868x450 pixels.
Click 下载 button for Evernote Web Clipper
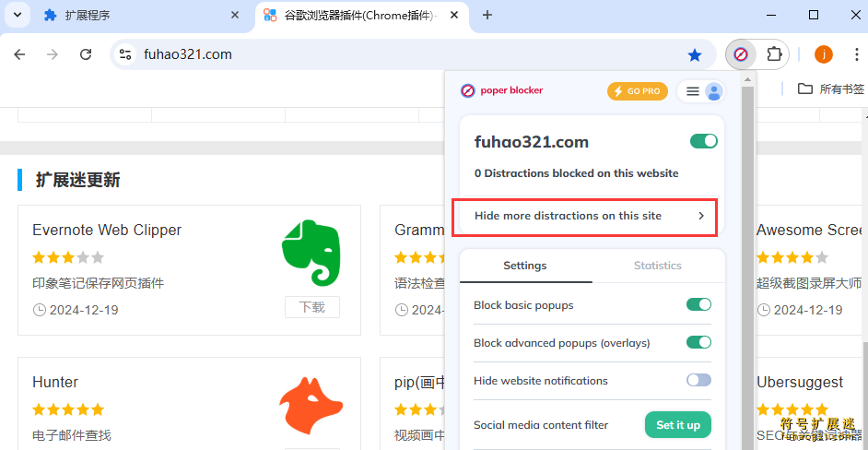(x=312, y=307)
